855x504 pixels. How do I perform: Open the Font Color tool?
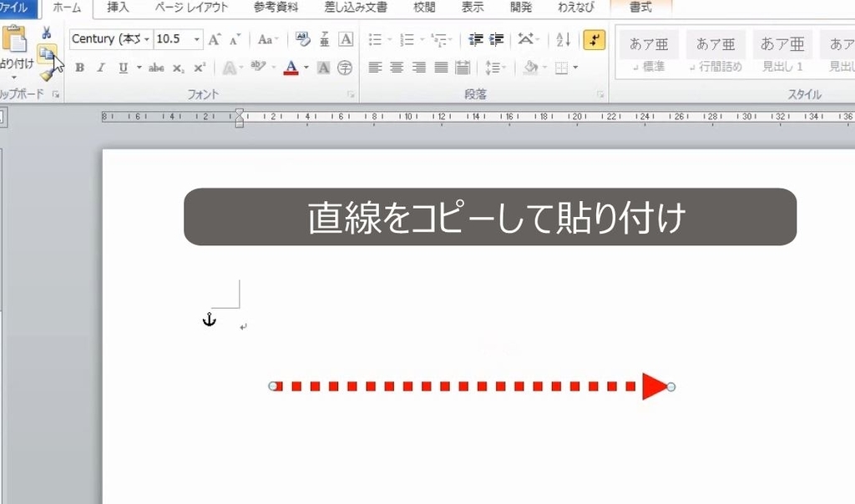click(x=292, y=68)
